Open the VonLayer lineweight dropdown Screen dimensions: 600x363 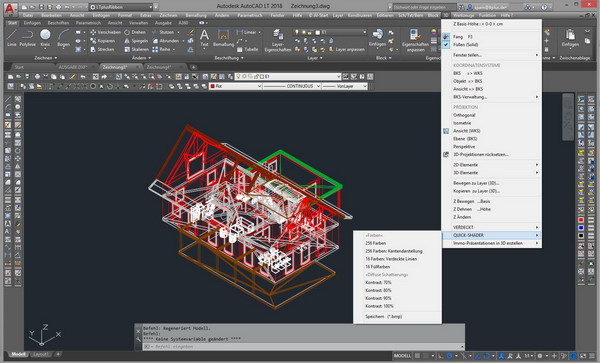point(344,86)
